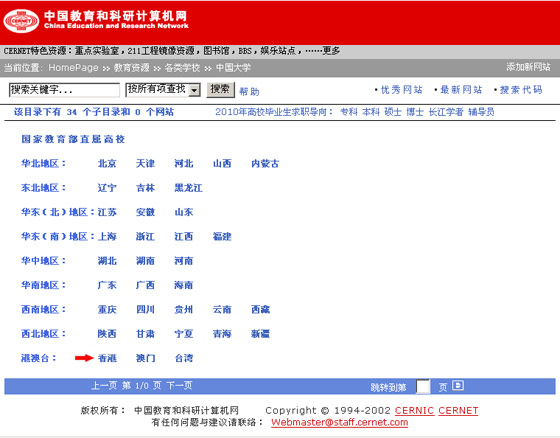Click the go button icon beside 页
Screen dimensions: 560x438
tap(458, 385)
